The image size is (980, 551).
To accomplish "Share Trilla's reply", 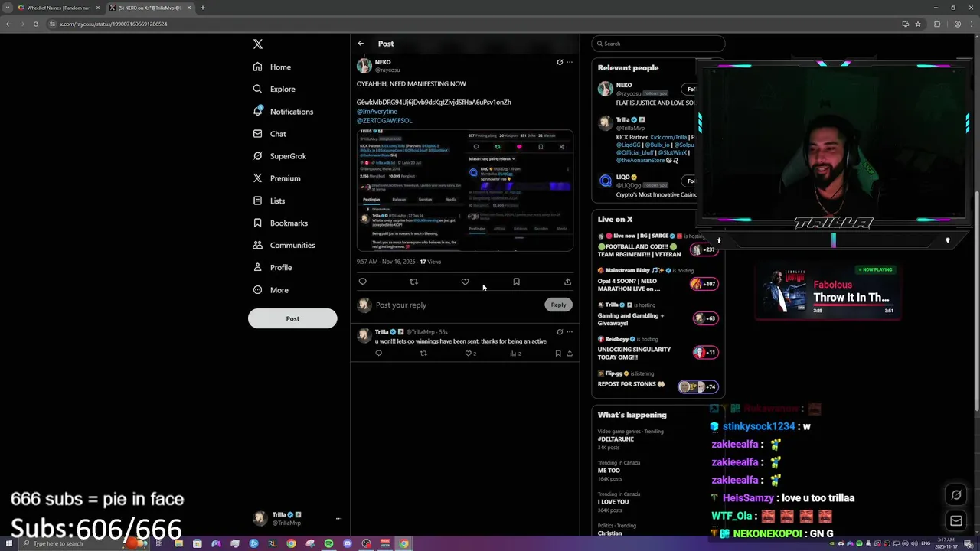I will click(570, 354).
